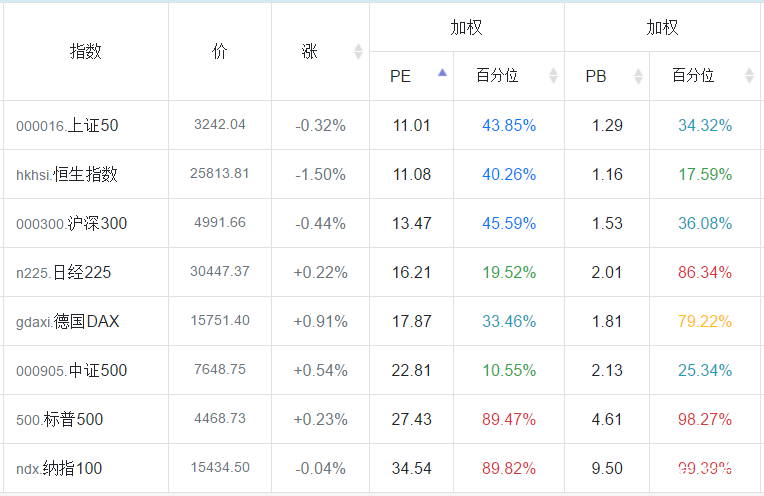
Task: Click the PE value 16.21
Action: (412, 272)
